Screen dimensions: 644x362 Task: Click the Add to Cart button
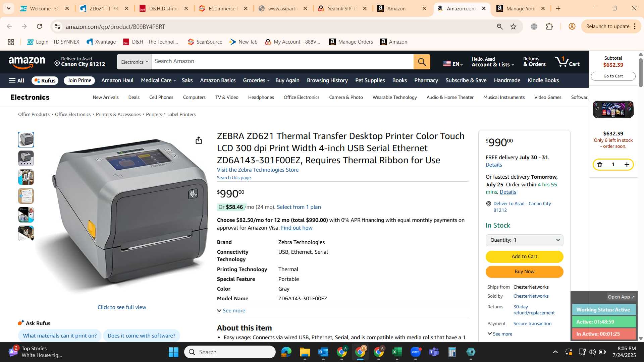(524, 256)
